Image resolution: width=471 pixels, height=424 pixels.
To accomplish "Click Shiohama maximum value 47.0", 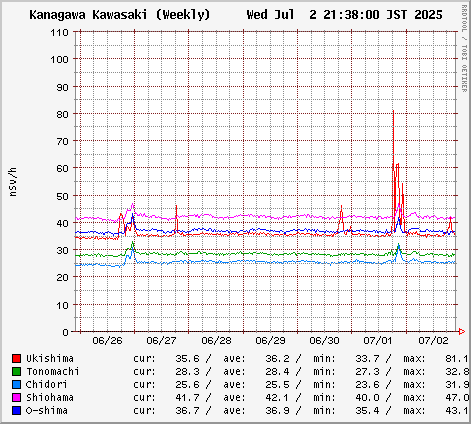I will 457,397.
